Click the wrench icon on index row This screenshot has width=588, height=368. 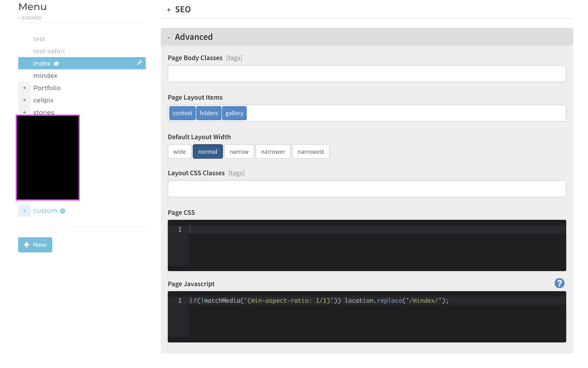coord(139,63)
